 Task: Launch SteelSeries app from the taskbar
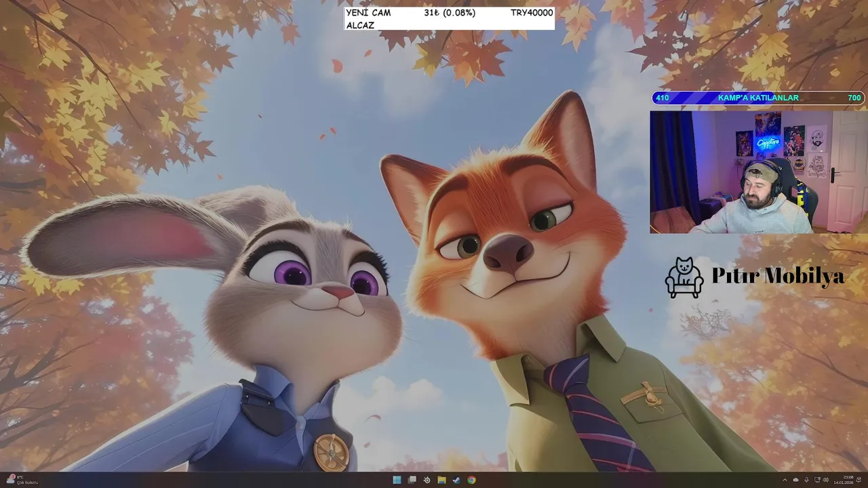[x=427, y=480]
